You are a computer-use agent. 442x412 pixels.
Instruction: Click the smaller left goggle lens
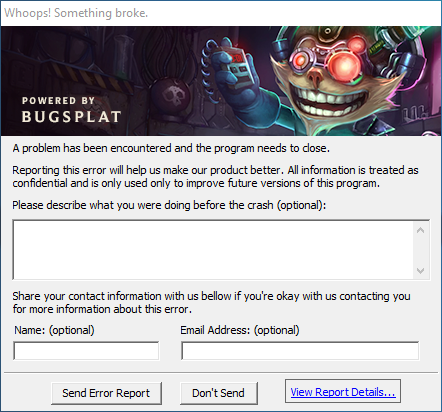pyautogui.click(x=300, y=60)
